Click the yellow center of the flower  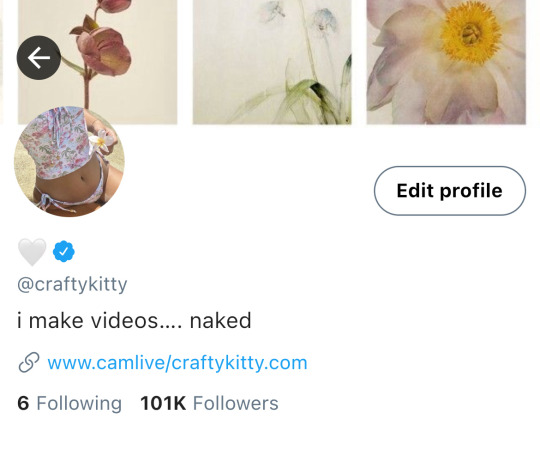pos(471,33)
